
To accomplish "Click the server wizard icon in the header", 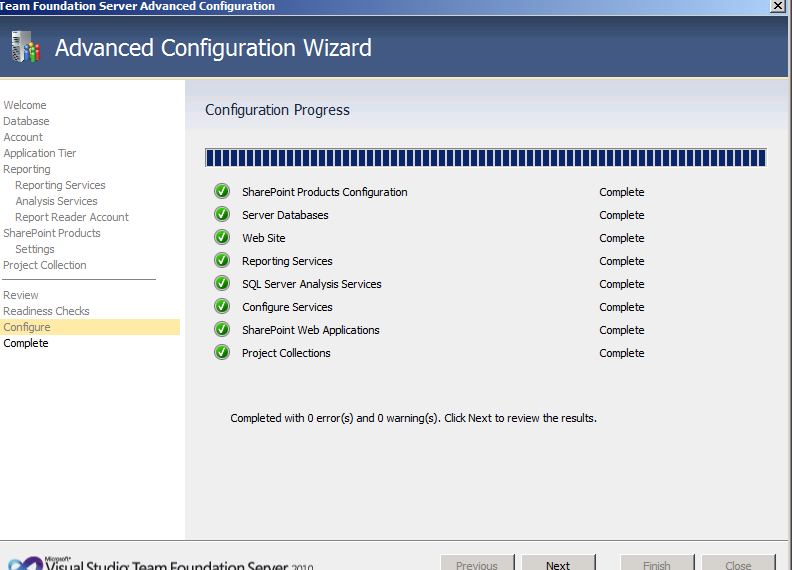I will 25,47.
